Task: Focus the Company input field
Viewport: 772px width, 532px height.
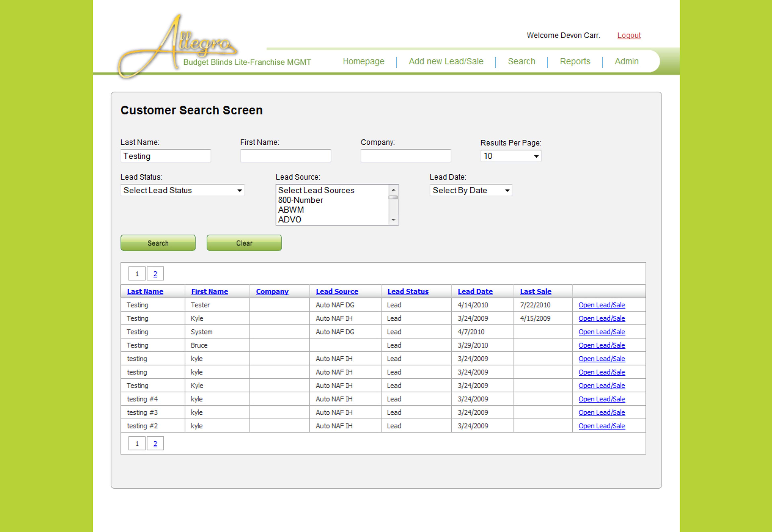Action: [406, 156]
